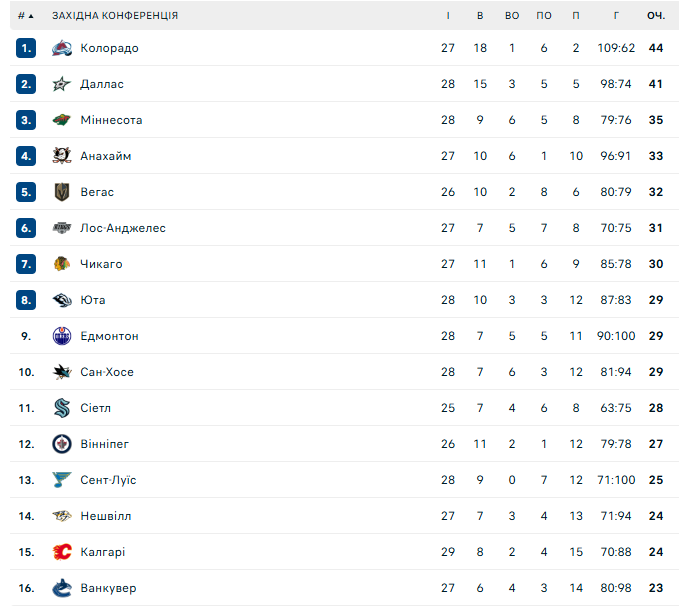
Task: Click the Seattle Kraken logo
Action: 62,408
